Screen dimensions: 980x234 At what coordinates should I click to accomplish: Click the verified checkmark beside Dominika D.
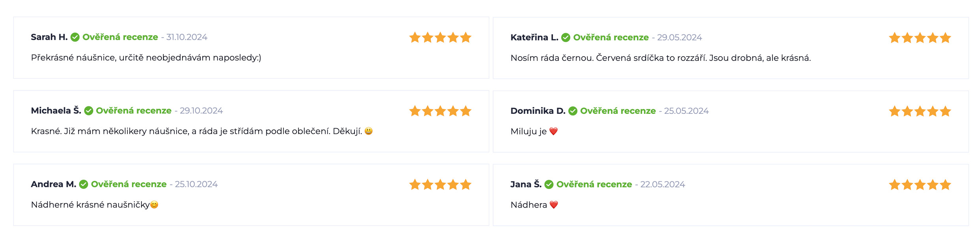tap(573, 111)
